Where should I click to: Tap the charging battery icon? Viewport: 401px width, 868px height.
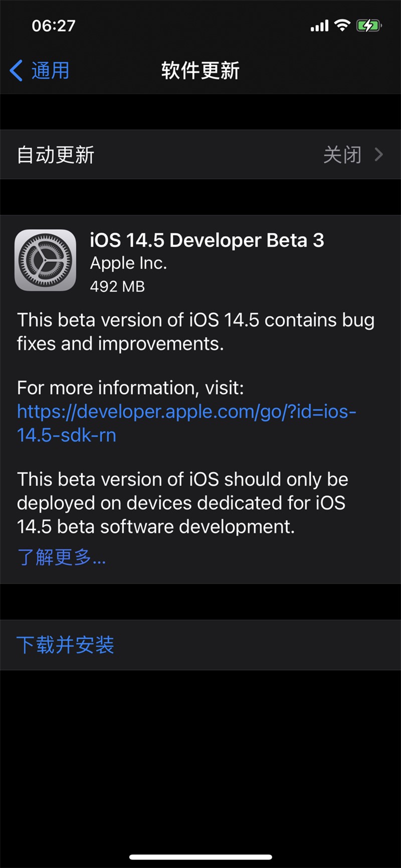[x=369, y=26]
